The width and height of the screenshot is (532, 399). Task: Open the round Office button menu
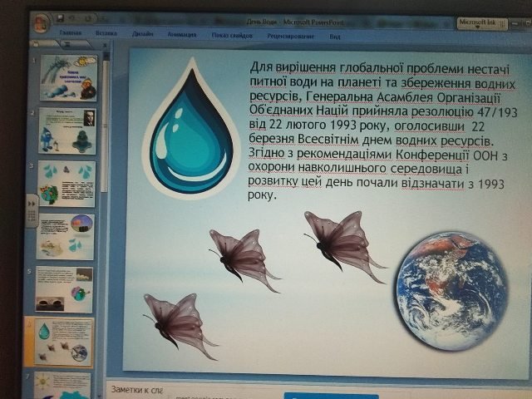point(42,22)
